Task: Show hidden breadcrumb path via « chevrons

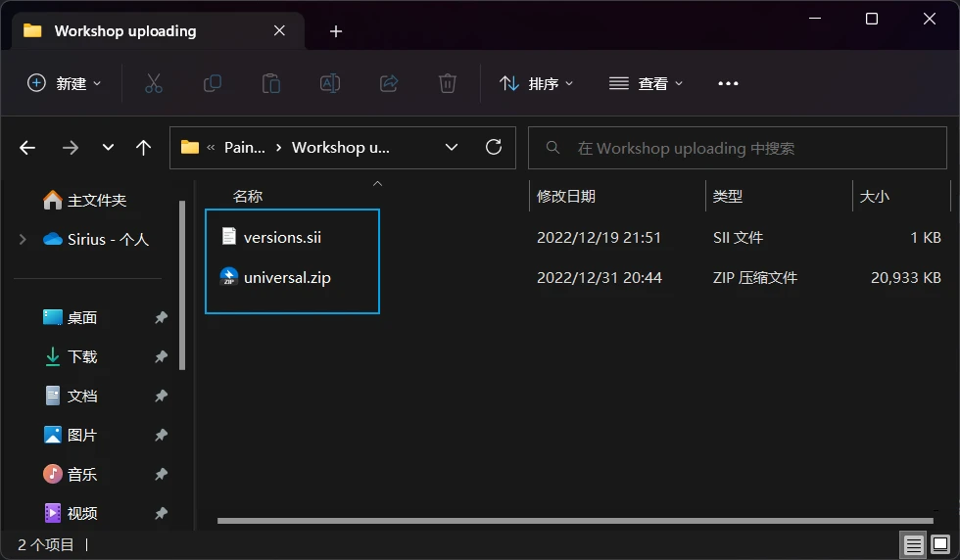Action: (211, 148)
